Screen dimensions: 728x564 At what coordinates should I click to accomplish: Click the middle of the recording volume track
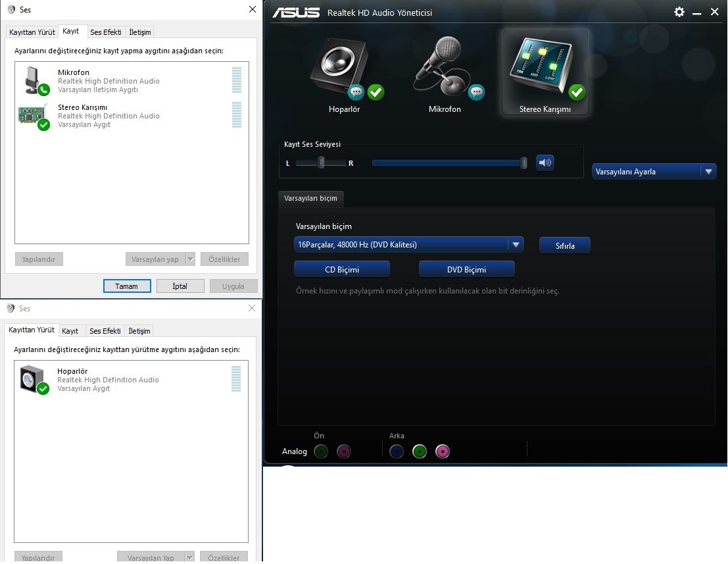click(x=448, y=163)
